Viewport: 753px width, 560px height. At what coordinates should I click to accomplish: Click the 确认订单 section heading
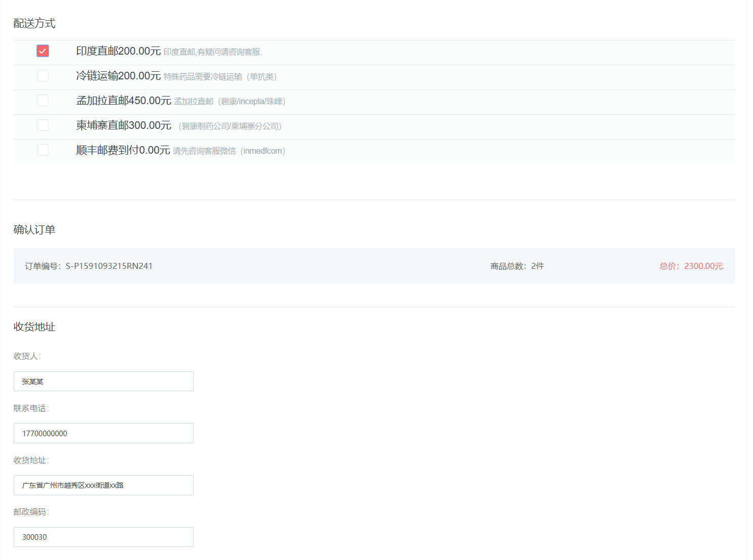(x=34, y=229)
